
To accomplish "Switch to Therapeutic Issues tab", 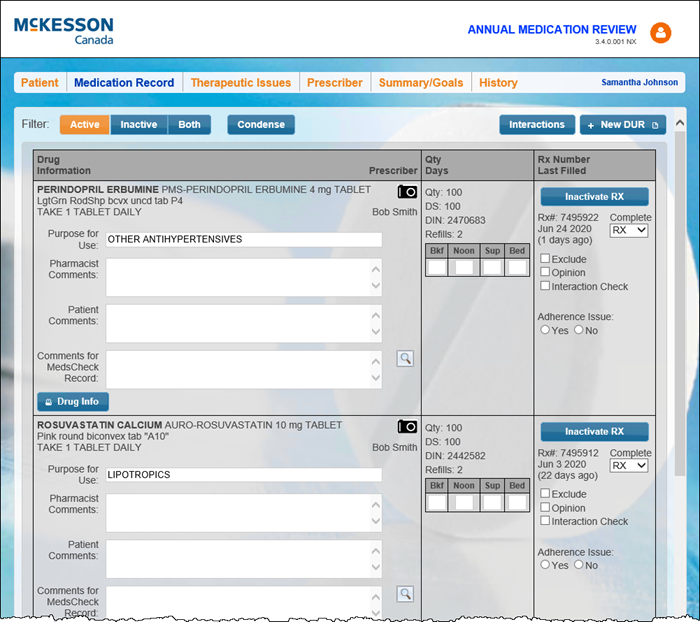I will coord(241,83).
